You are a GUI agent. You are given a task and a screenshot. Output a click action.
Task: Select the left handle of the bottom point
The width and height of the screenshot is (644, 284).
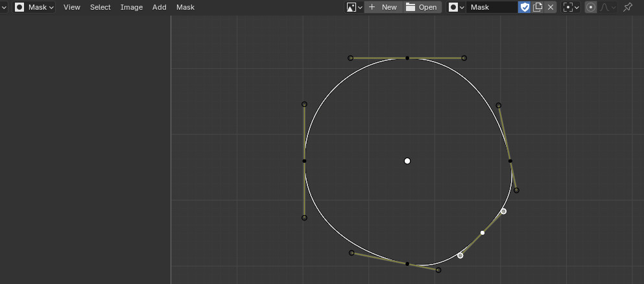[351, 253]
